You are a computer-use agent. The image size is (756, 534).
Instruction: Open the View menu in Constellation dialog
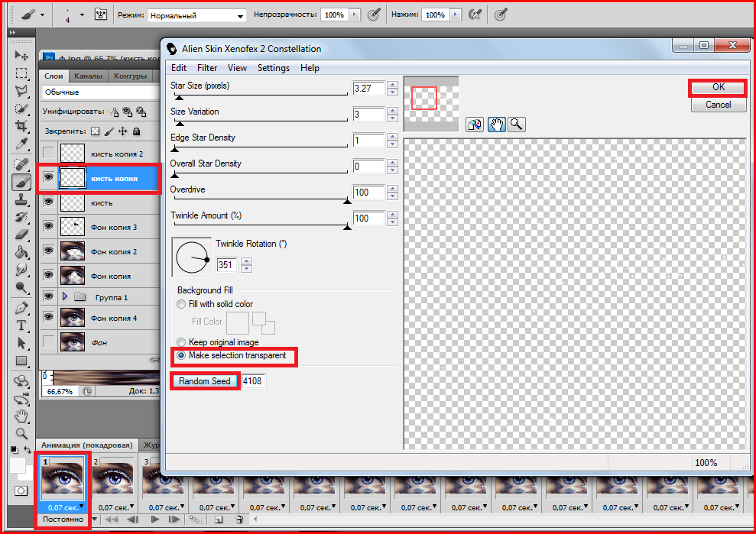237,68
